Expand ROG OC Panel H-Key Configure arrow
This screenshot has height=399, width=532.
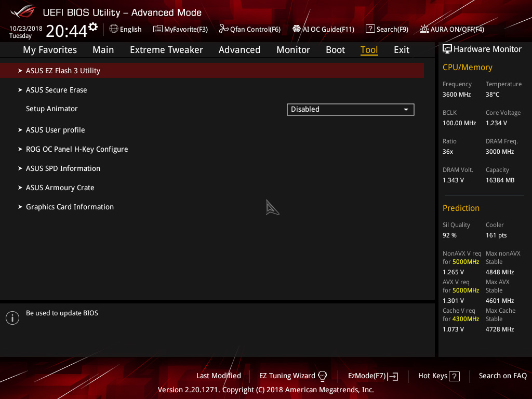(20, 149)
